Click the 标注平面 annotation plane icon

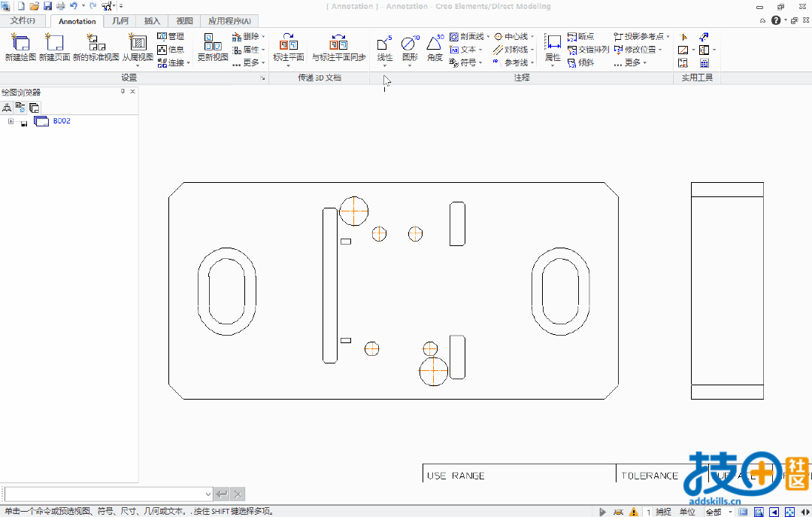289,43
